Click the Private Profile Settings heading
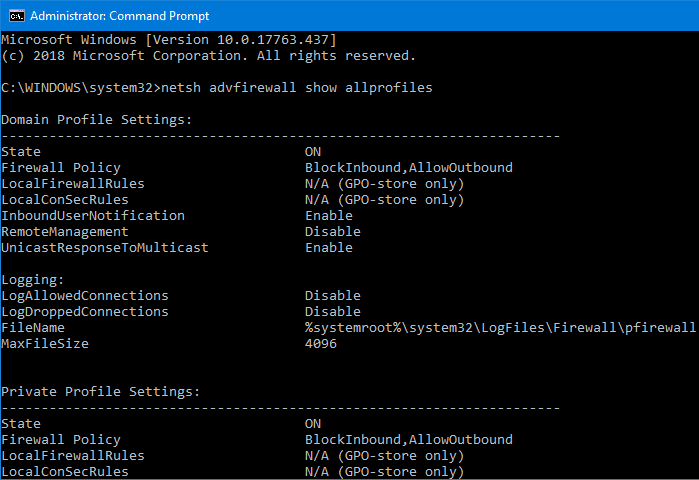699x480 pixels. click(x=100, y=392)
